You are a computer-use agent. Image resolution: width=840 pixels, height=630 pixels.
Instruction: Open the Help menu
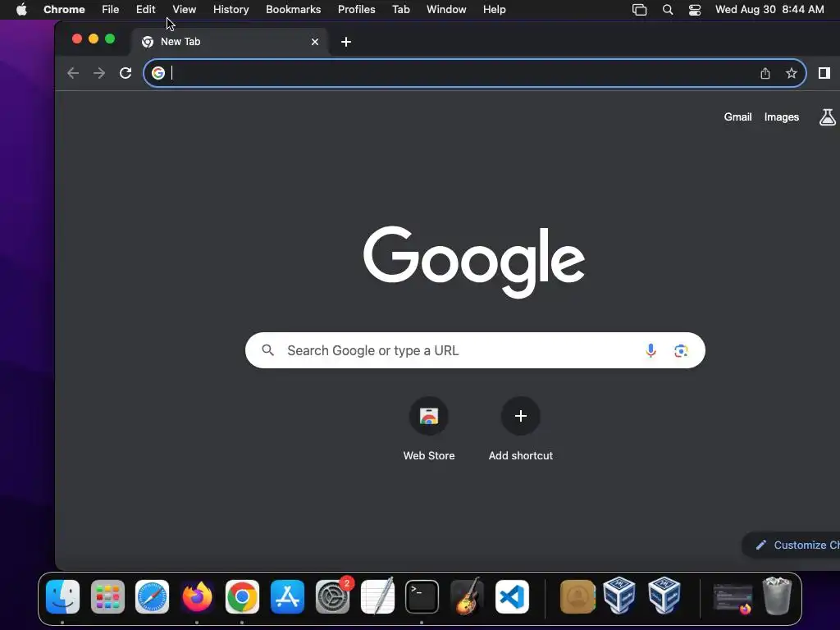coord(495,10)
